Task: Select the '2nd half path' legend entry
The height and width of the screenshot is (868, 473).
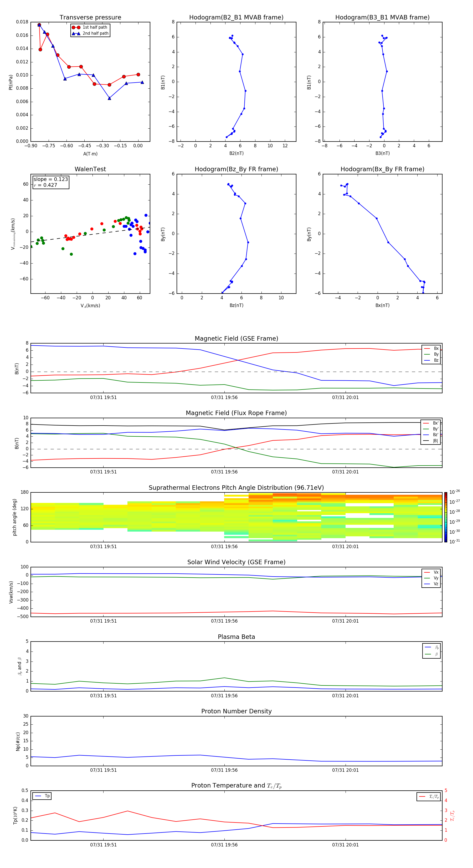Action: click(x=90, y=33)
